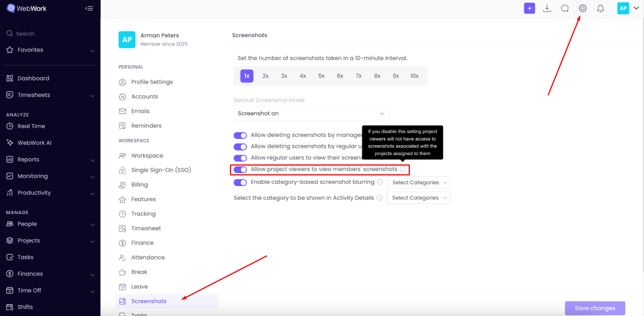Disable project viewers viewing members' screenshots
The image size is (644, 316).
tap(240, 169)
